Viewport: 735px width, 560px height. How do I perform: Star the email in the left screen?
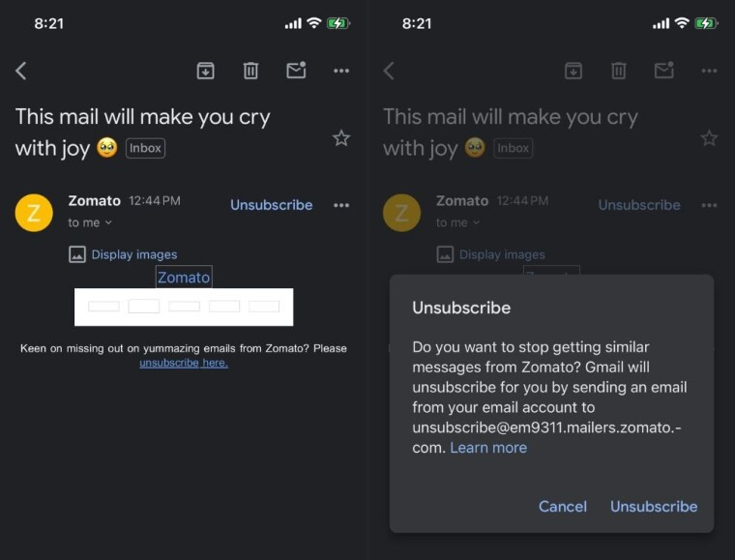tap(341, 138)
